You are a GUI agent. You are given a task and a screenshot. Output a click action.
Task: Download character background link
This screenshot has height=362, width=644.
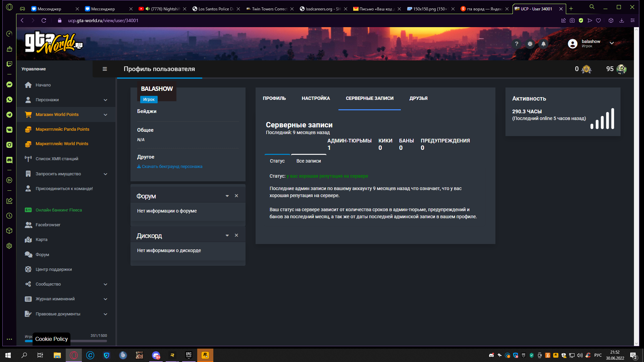coord(170,167)
